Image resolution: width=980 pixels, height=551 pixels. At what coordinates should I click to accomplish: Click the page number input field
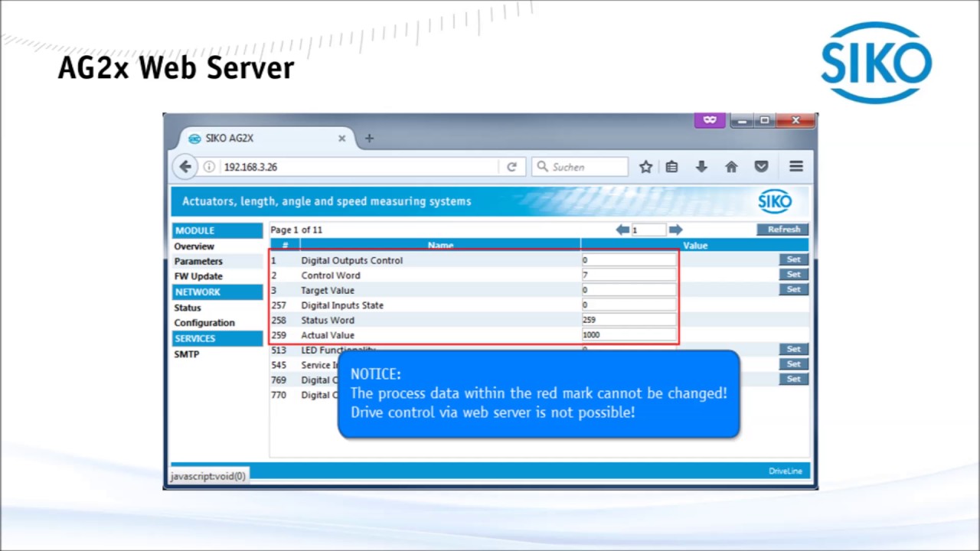click(648, 230)
